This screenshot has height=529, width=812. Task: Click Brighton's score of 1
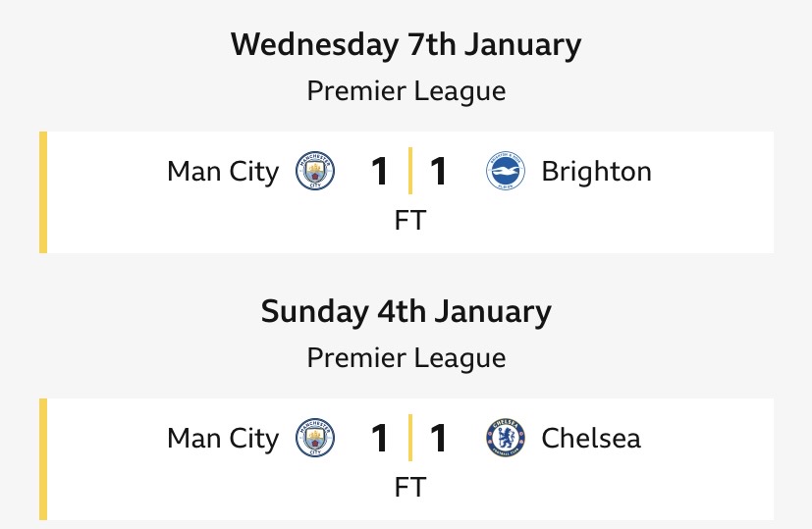(439, 172)
